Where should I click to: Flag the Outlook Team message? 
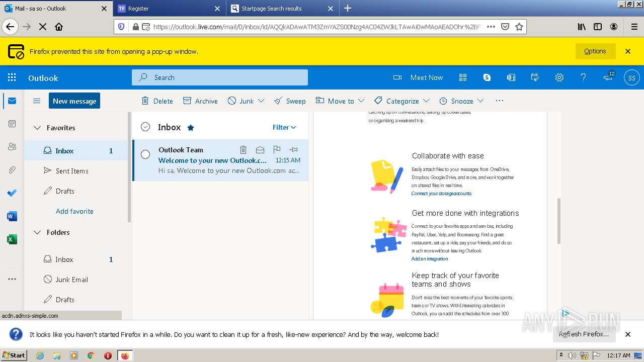277,149
